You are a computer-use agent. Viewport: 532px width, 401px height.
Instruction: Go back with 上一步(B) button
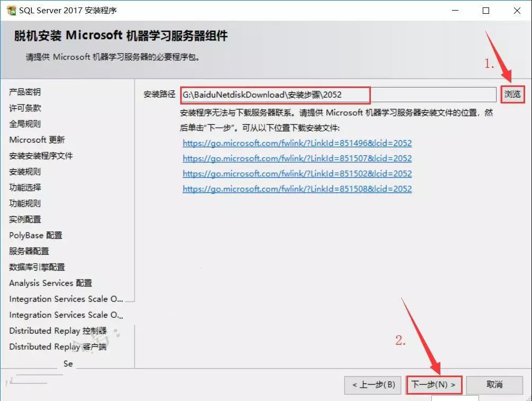[373, 385]
